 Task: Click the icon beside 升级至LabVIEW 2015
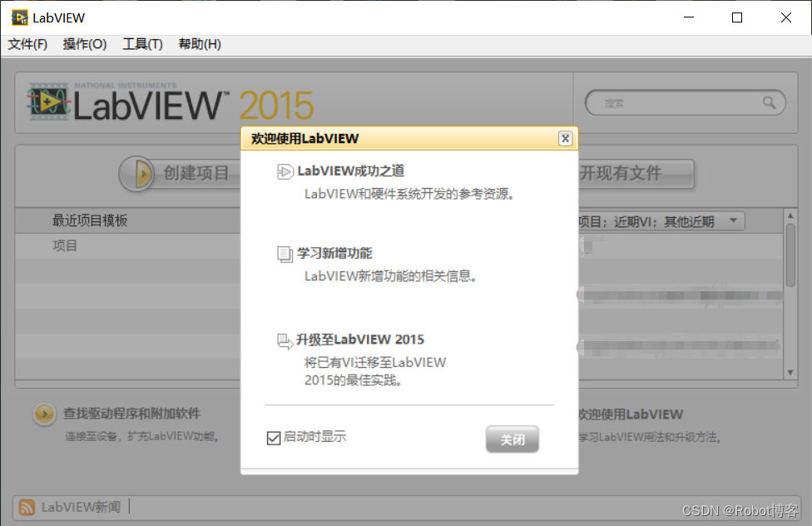[x=283, y=339]
